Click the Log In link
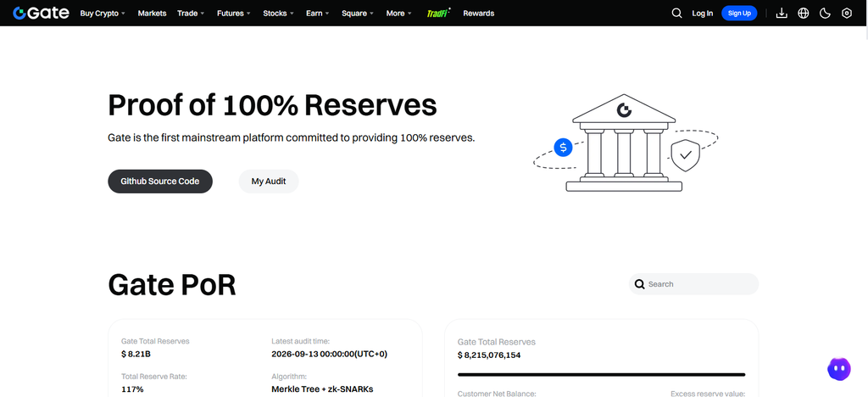Viewport: 868px width, 397px height. point(703,14)
